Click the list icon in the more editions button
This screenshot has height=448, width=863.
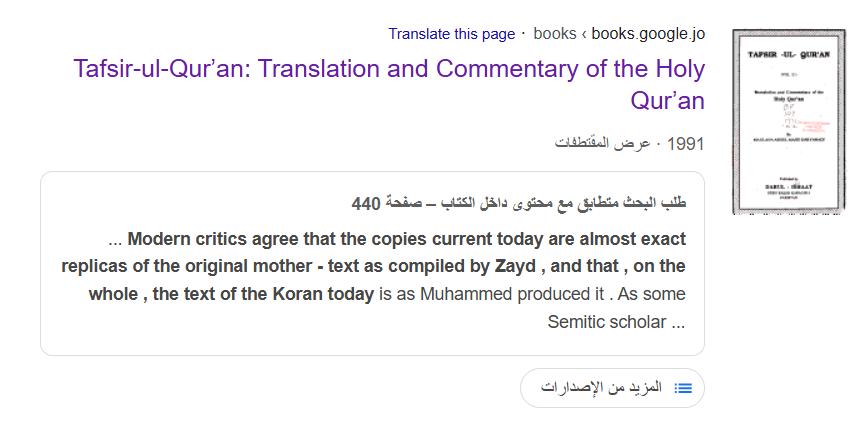click(x=684, y=387)
